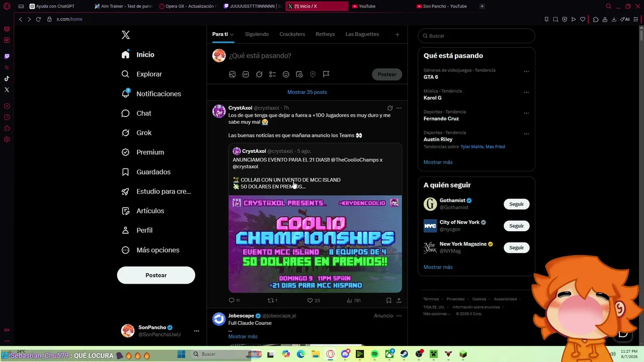Switch to Siguiendo tab
This screenshot has width=644, height=362.
click(x=257, y=34)
